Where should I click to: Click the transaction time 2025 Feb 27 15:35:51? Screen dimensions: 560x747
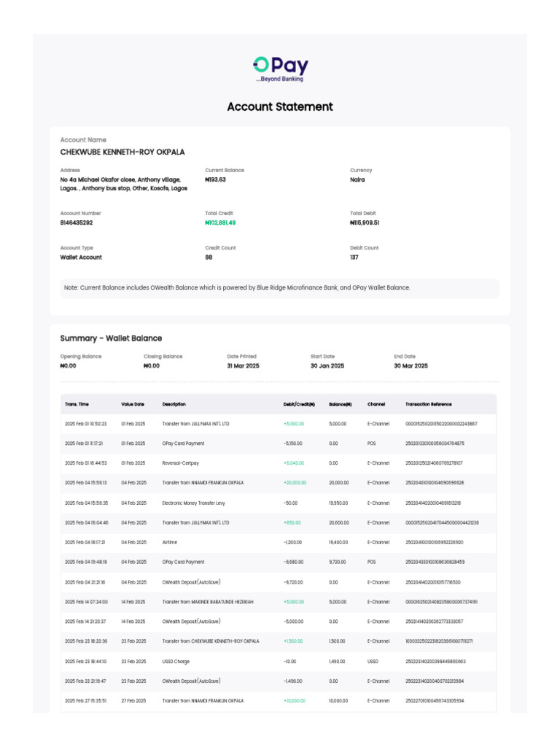coord(86,701)
